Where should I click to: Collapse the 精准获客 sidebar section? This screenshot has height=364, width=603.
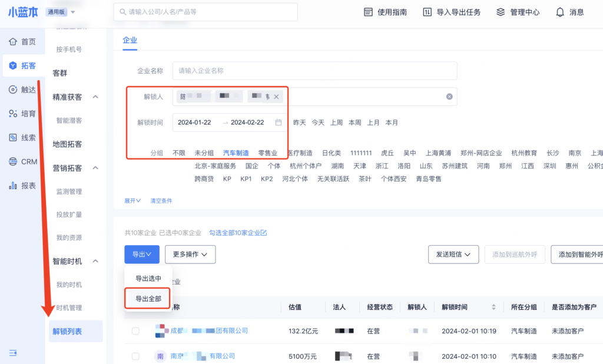pyautogui.click(x=96, y=97)
